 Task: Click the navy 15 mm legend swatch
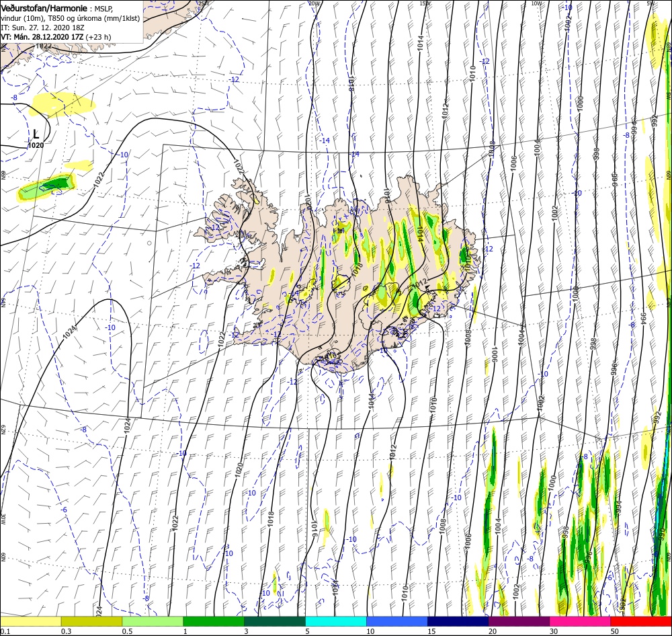pyautogui.click(x=458, y=621)
